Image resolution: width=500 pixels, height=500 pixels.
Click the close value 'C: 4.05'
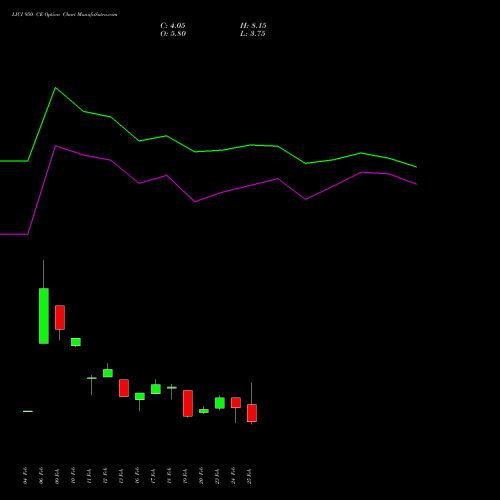pyautogui.click(x=173, y=26)
